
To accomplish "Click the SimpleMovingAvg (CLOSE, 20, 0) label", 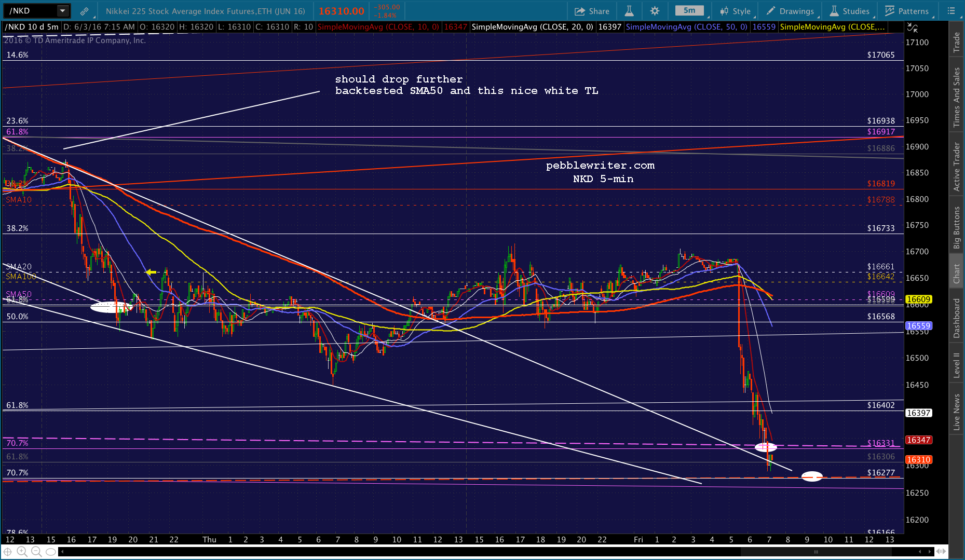I will coord(532,27).
